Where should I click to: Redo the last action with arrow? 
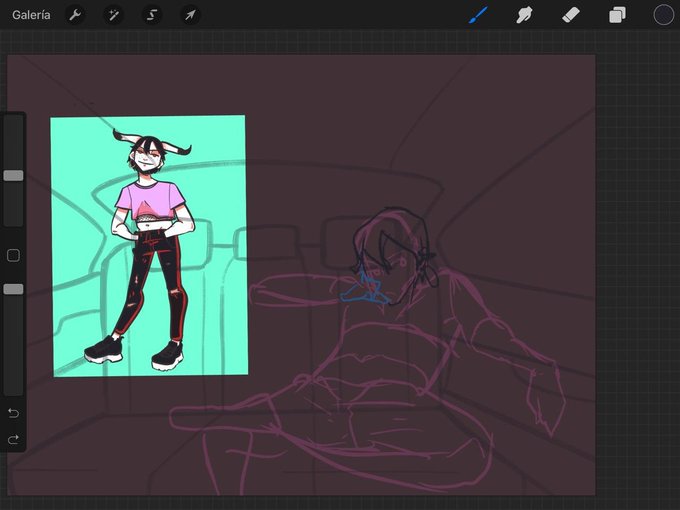click(x=13, y=440)
